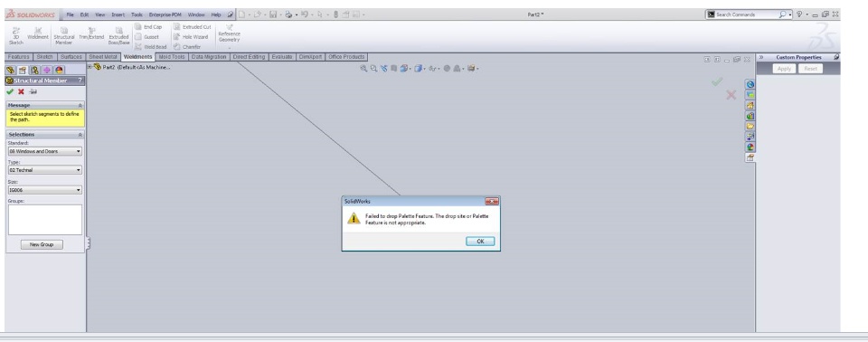Click the Apply button
The image size is (868, 342).
point(785,69)
